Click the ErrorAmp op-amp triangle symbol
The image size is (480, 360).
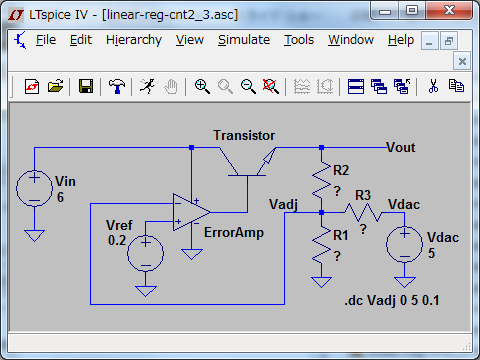(x=191, y=212)
